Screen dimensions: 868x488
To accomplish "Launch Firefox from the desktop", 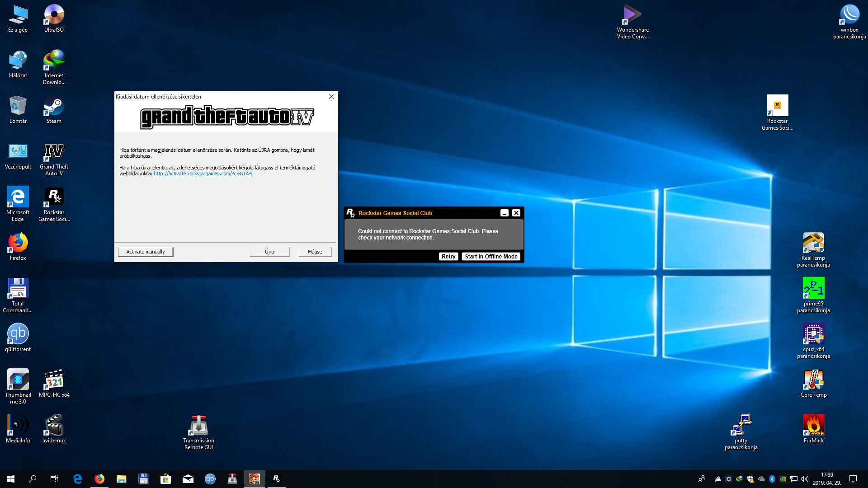I will 18,247.
